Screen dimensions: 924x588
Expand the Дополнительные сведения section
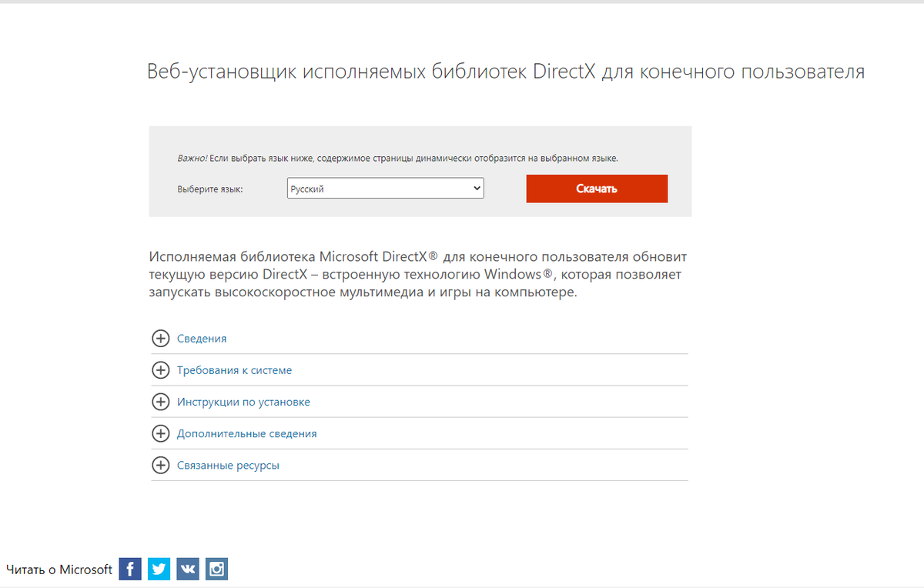(246, 433)
